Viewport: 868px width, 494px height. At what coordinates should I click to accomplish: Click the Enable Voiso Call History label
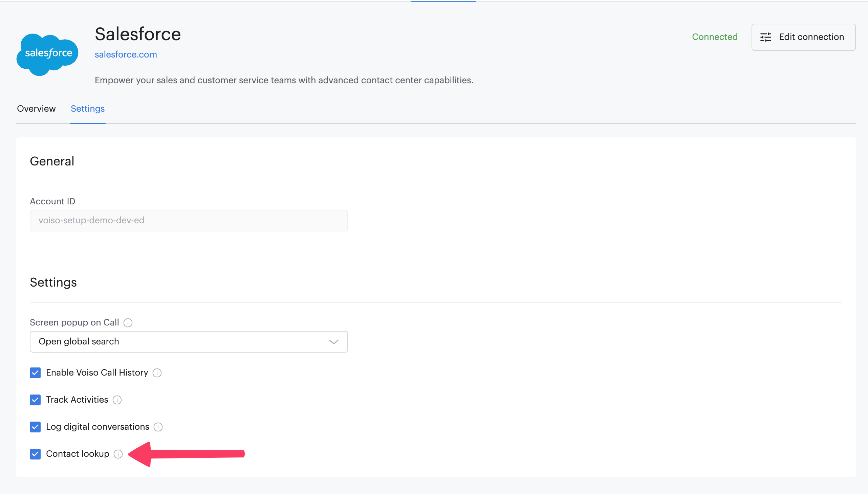(x=97, y=373)
